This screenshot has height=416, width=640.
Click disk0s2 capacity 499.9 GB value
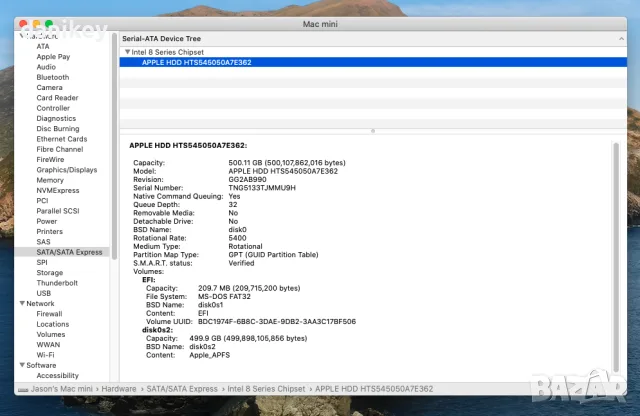click(x=248, y=338)
